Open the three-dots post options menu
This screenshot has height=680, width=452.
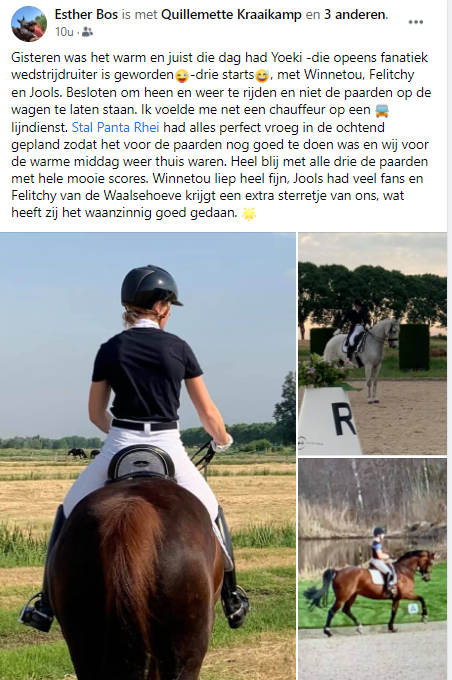[x=416, y=22]
